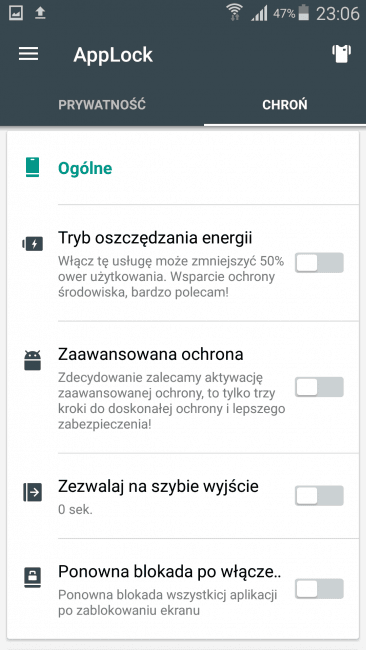This screenshot has width=366, height=650.
Task: Tap the Ogólne section header
Action: [85, 168]
